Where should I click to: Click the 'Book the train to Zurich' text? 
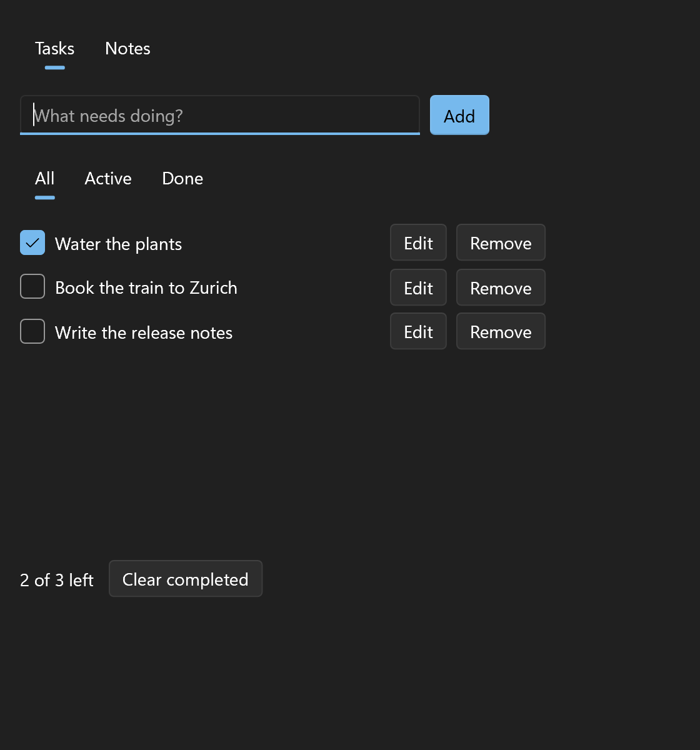click(146, 287)
